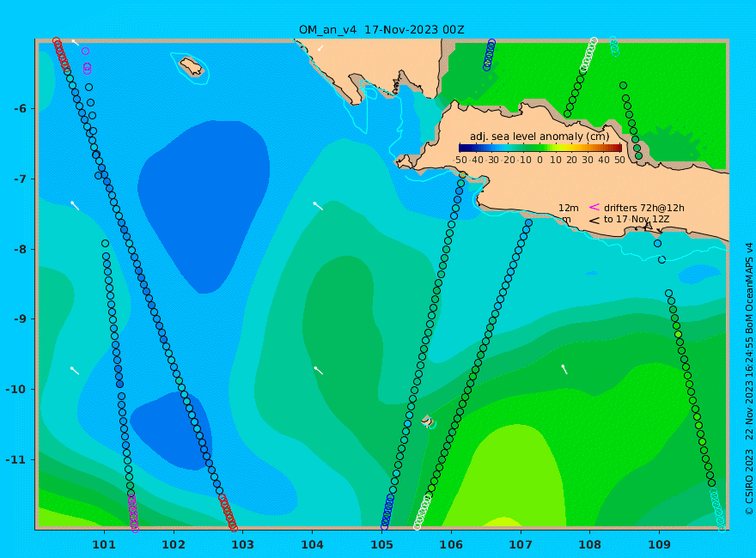Click the '0' tick label under the color bar
756x558 pixels.
(x=540, y=160)
